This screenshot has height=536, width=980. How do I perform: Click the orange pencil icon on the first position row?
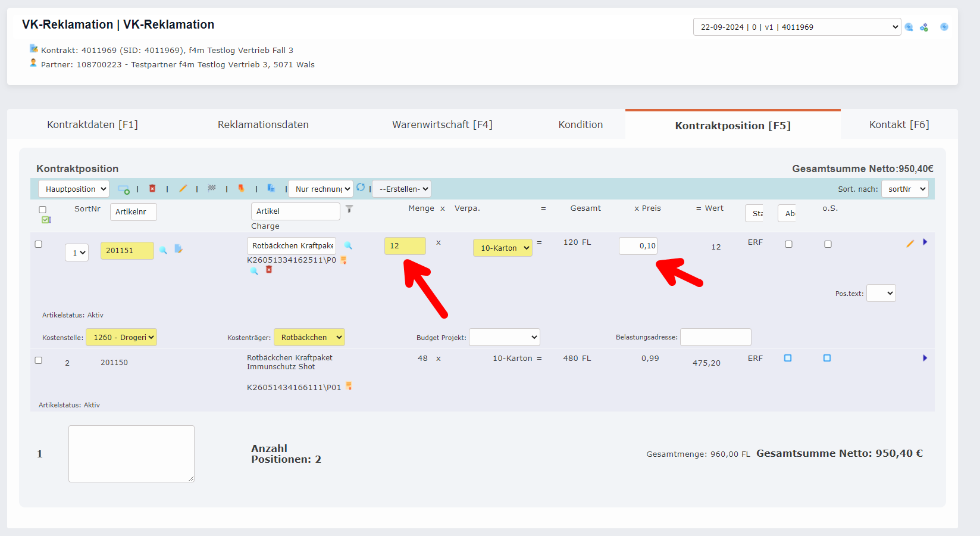pos(910,243)
